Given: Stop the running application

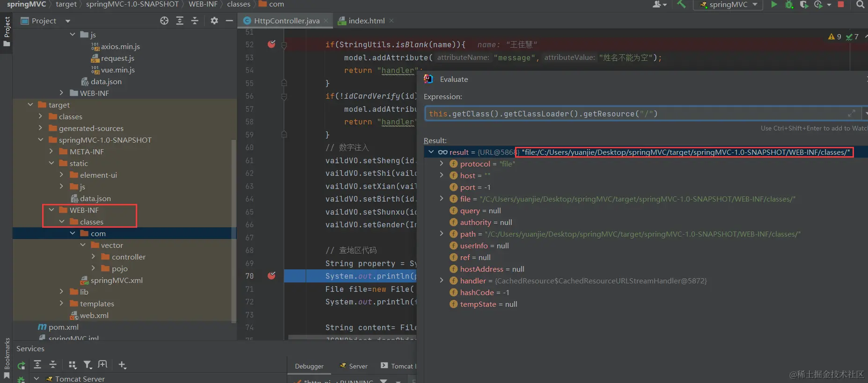Looking at the screenshot, I should (x=841, y=4).
